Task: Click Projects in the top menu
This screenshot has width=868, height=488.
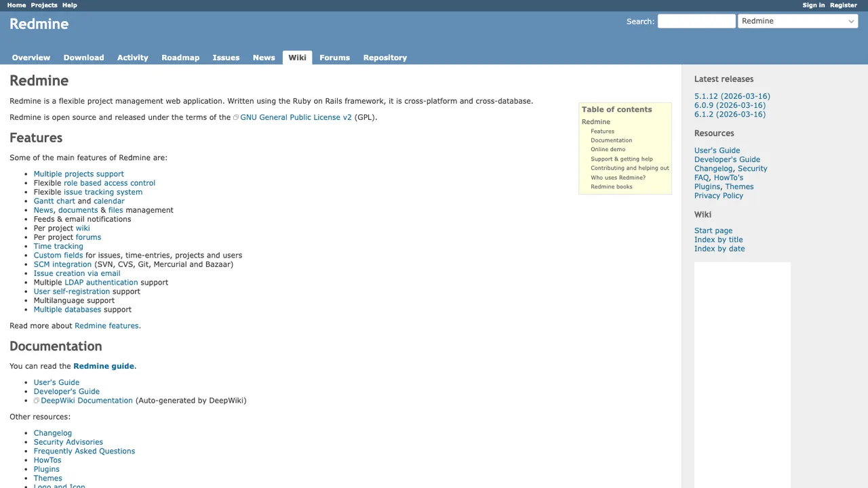Action: click(44, 5)
